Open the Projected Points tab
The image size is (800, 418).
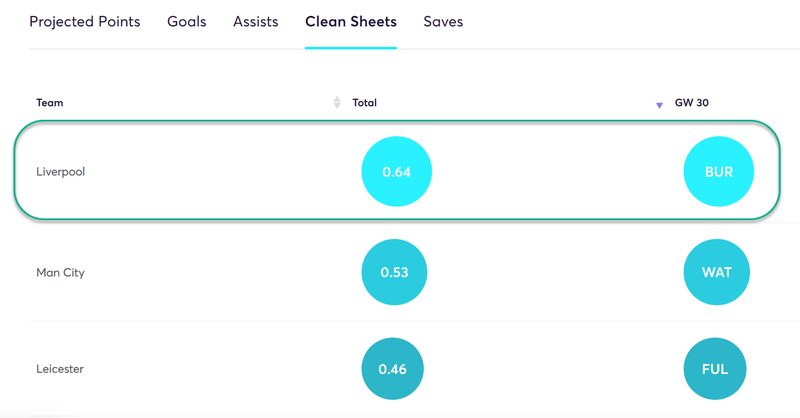85,21
